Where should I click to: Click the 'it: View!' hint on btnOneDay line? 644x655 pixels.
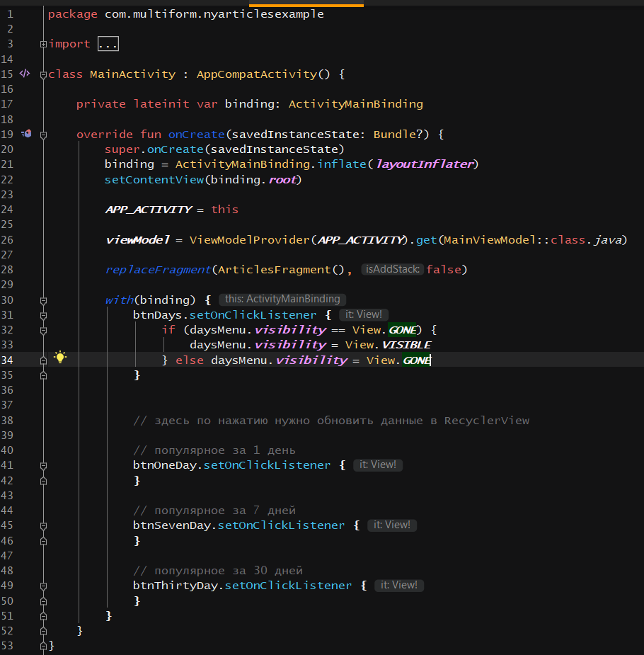[378, 465]
